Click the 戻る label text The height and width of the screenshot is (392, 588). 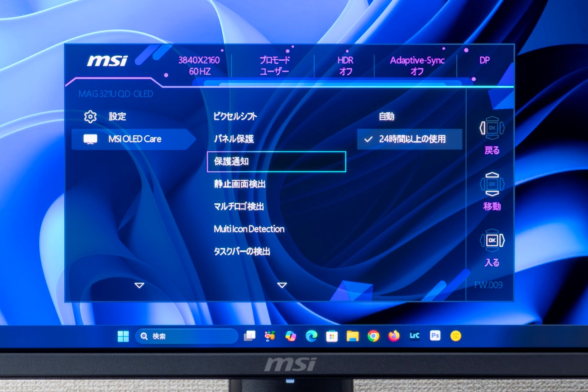pos(492,151)
